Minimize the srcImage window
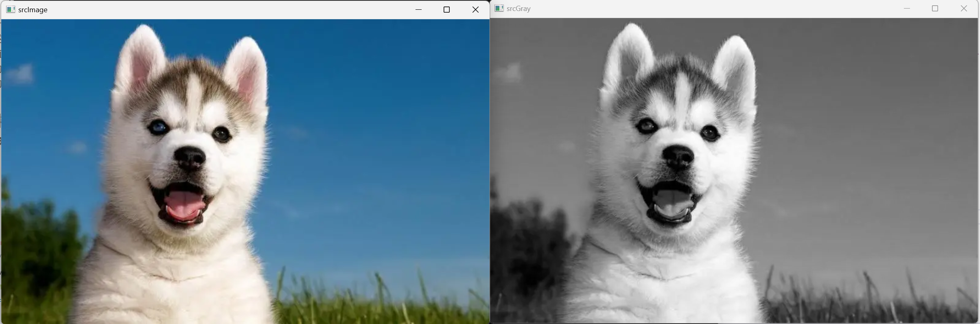This screenshot has height=324, width=980. coord(418,9)
